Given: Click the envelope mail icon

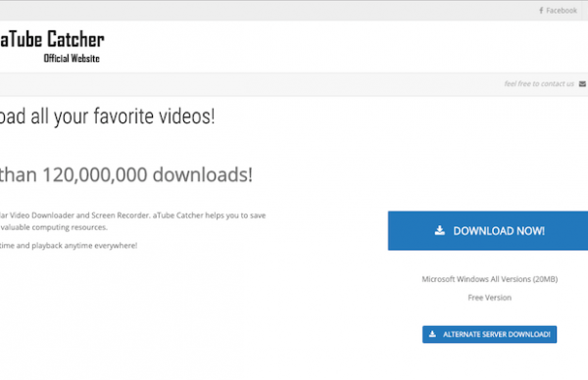Looking at the screenshot, I should point(582,84).
